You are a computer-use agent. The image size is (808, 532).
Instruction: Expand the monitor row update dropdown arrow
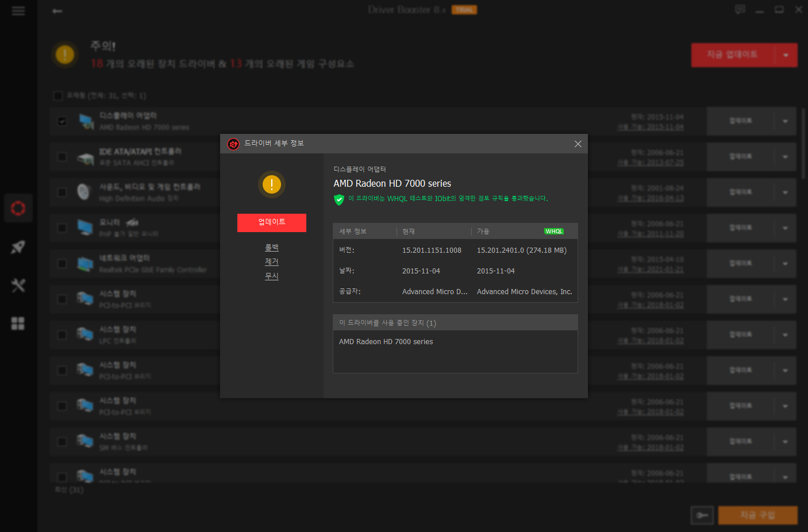(785, 228)
